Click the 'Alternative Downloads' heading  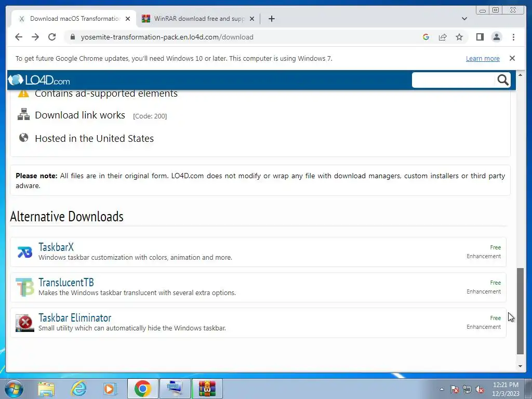point(66,217)
